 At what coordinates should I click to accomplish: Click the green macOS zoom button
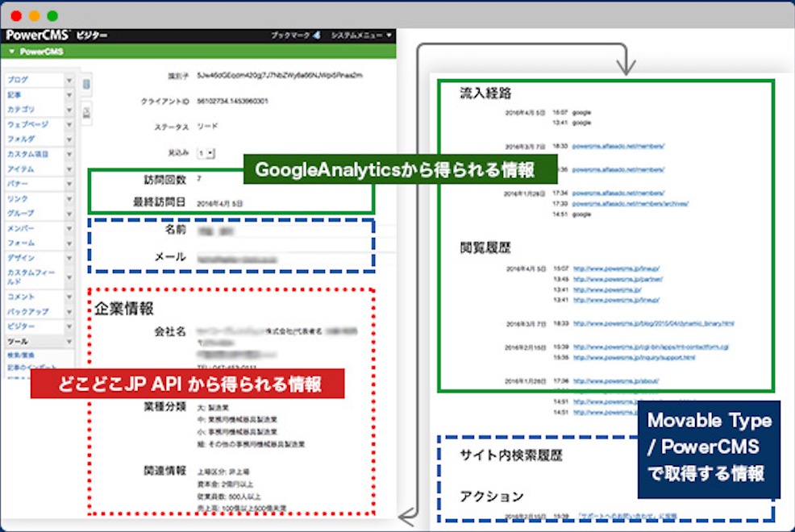click(52, 15)
